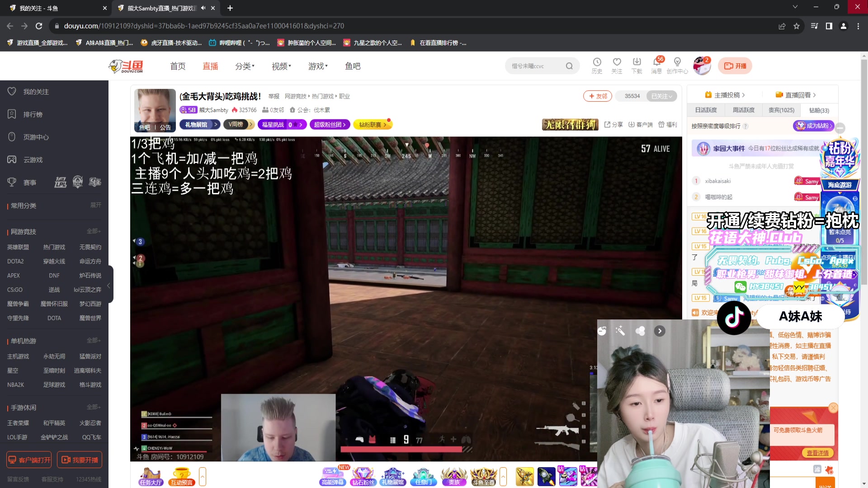Screen dimensions: 868x488
Task: Click the 开播 start streaming button
Action: click(735, 66)
